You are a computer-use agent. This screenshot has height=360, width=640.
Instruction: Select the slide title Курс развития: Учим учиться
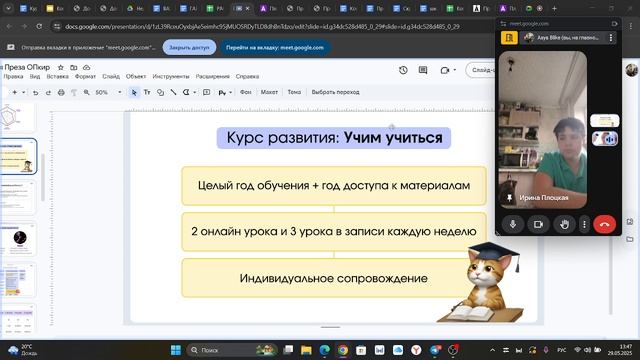coord(334,138)
